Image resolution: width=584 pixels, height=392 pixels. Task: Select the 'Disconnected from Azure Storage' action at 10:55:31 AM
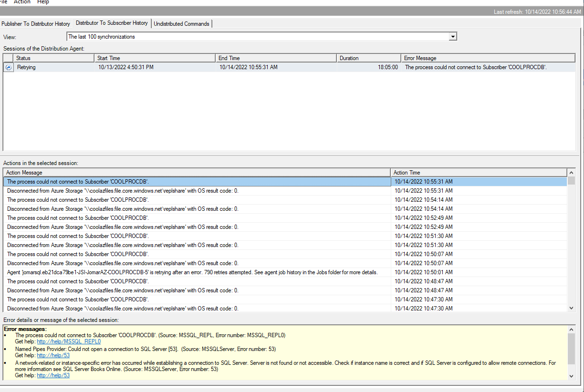285,191
